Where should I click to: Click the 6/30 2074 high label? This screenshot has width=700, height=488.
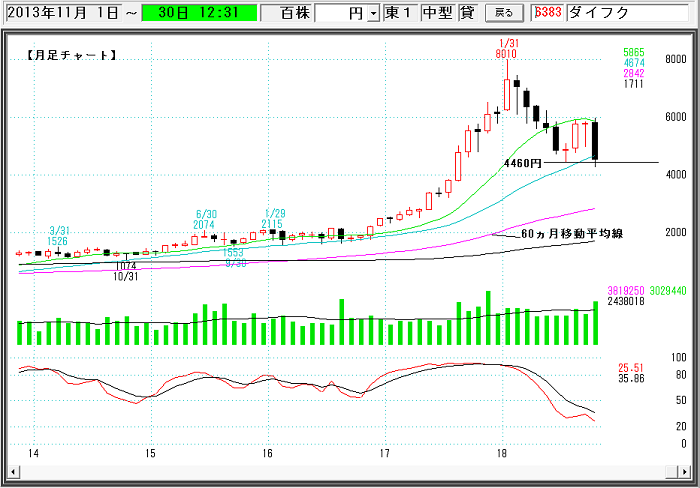tap(204, 220)
